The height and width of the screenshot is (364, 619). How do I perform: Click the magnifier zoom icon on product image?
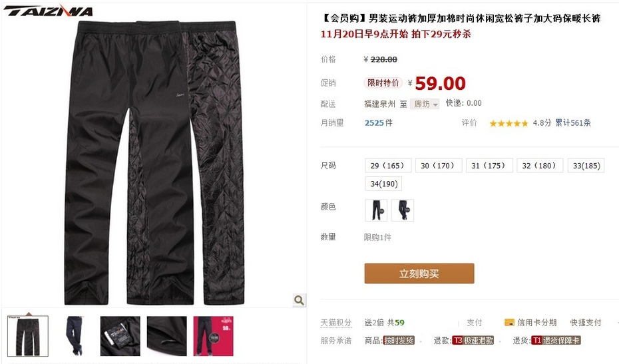coord(299,300)
